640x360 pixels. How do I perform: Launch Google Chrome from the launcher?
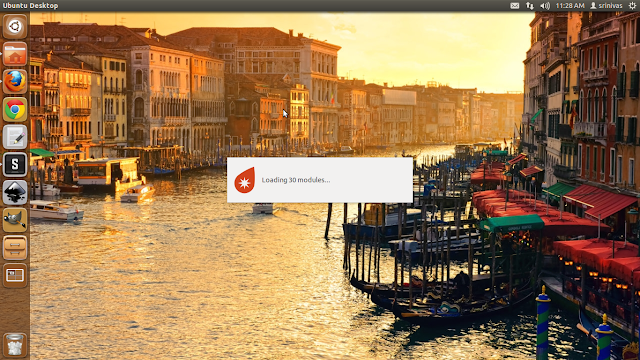15,109
